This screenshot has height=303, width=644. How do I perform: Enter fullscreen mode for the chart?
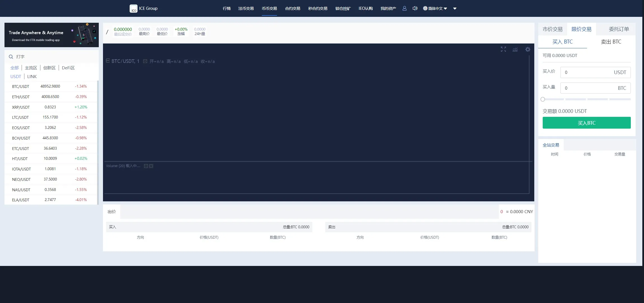tap(503, 49)
